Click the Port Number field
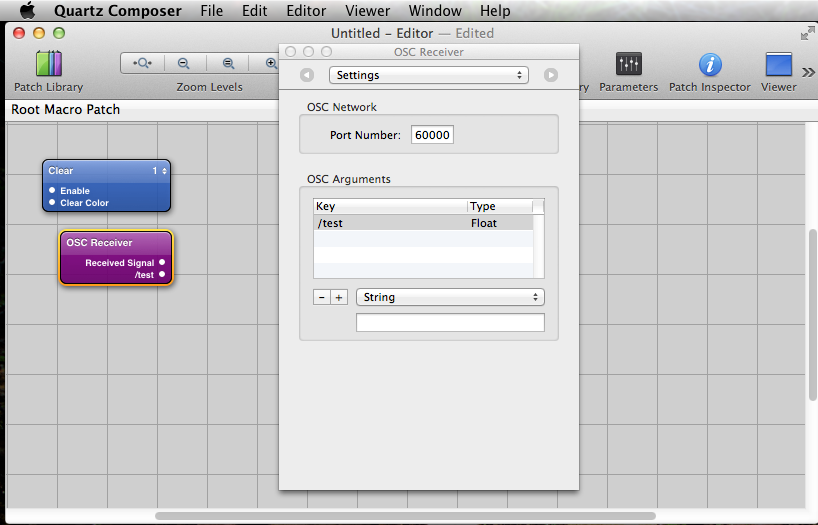The image size is (818, 525). coord(432,135)
